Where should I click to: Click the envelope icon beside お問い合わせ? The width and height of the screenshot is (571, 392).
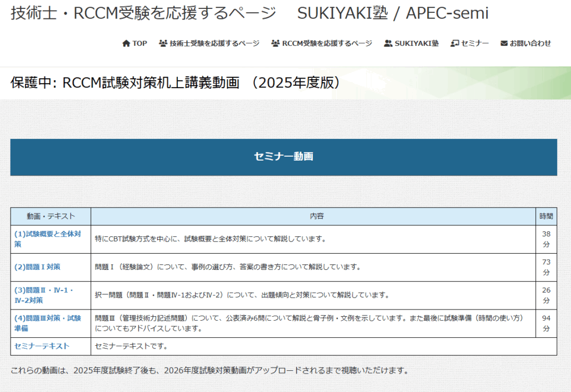click(504, 43)
